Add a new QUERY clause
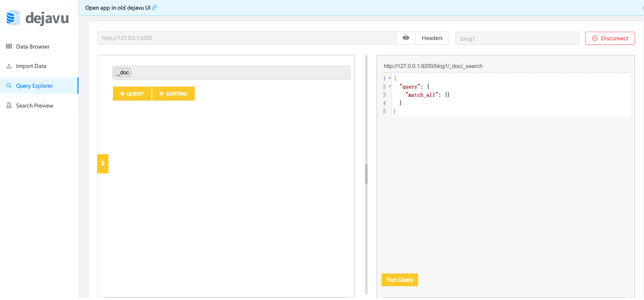Viewport: 644px width, 300px height. tap(132, 94)
